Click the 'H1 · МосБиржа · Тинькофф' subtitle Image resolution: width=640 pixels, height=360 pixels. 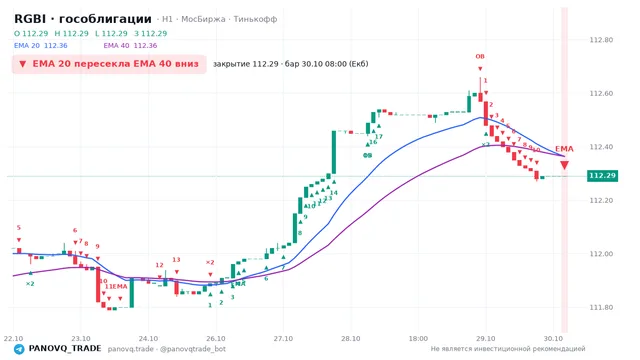(220, 19)
